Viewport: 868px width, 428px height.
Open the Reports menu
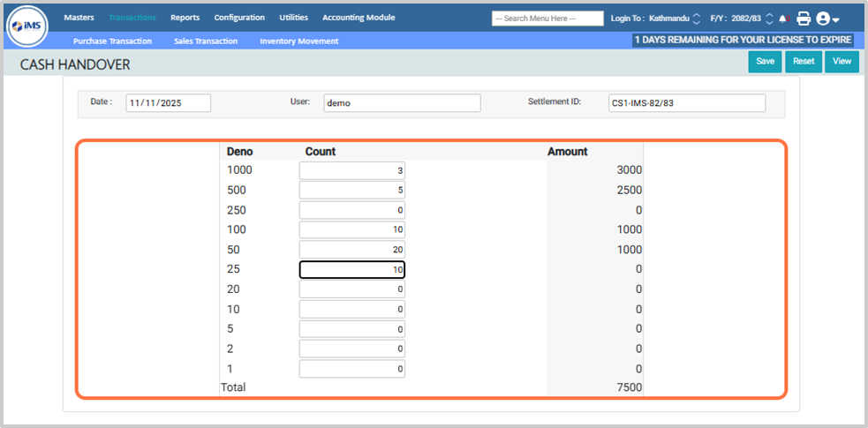click(x=185, y=18)
